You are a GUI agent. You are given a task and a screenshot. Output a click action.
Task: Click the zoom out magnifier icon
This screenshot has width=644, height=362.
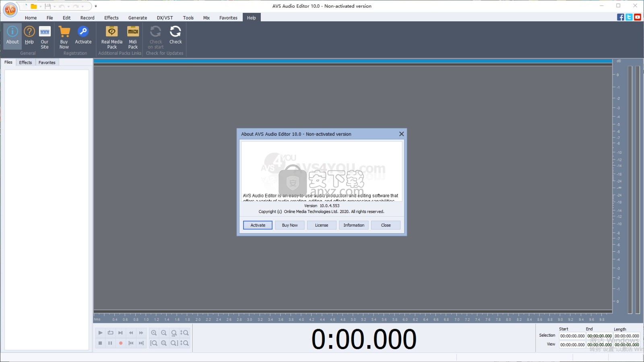pos(164,333)
